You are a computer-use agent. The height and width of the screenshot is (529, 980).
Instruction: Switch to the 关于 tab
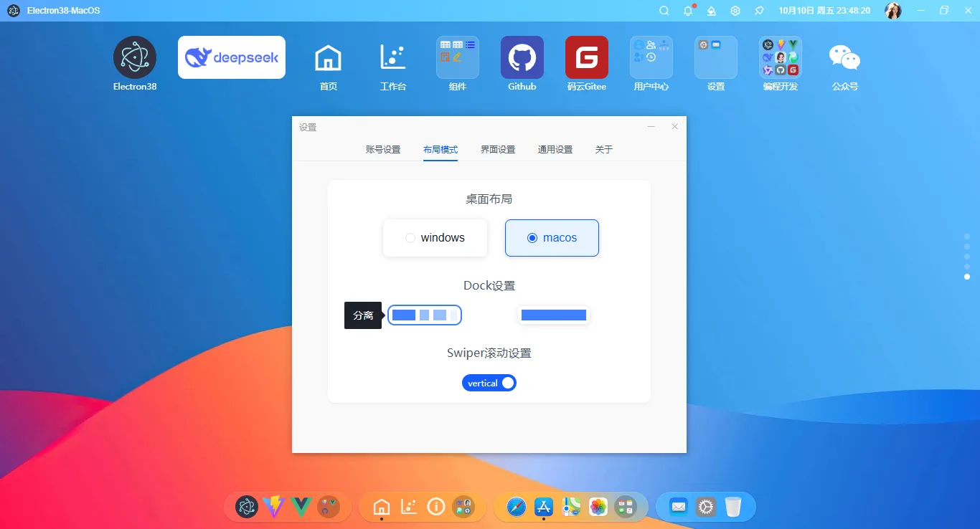603,149
